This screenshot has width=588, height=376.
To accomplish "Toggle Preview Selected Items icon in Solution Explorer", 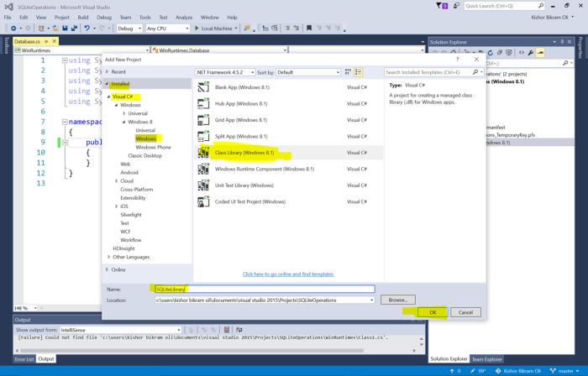I will 540,52.
